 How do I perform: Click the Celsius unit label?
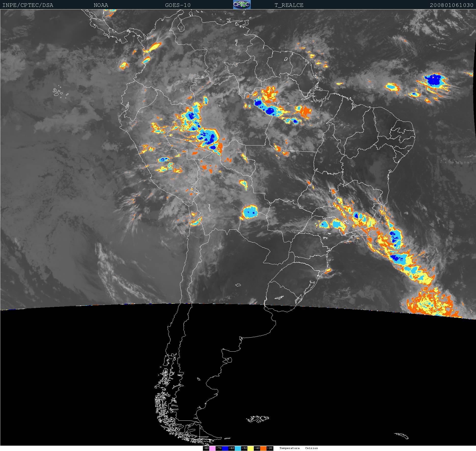312,448
